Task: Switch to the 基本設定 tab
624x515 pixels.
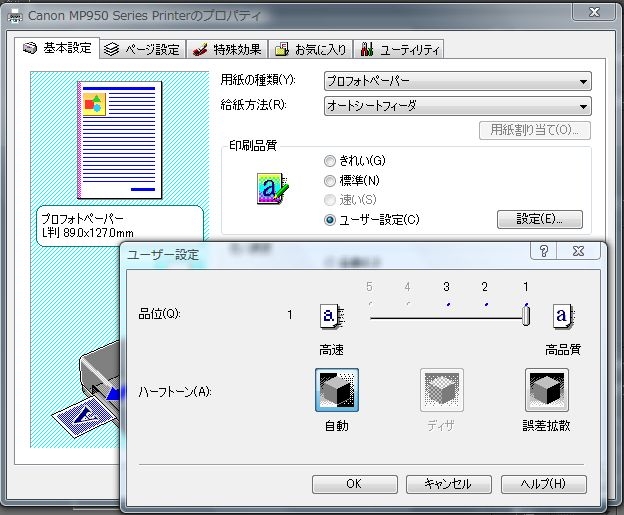Action: click(x=57, y=48)
